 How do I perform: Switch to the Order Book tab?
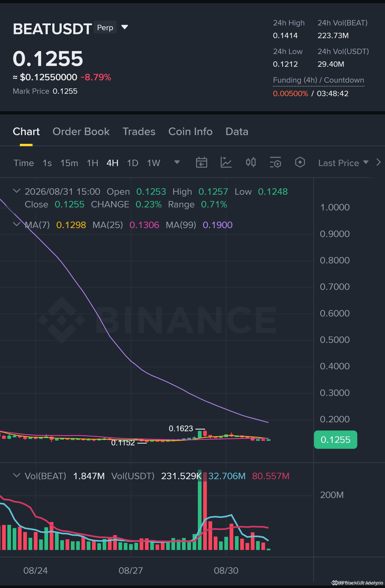[x=81, y=132]
